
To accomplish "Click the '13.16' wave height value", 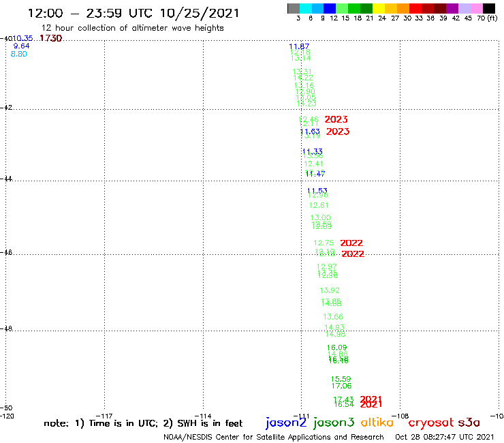I will [x=304, y=86].
